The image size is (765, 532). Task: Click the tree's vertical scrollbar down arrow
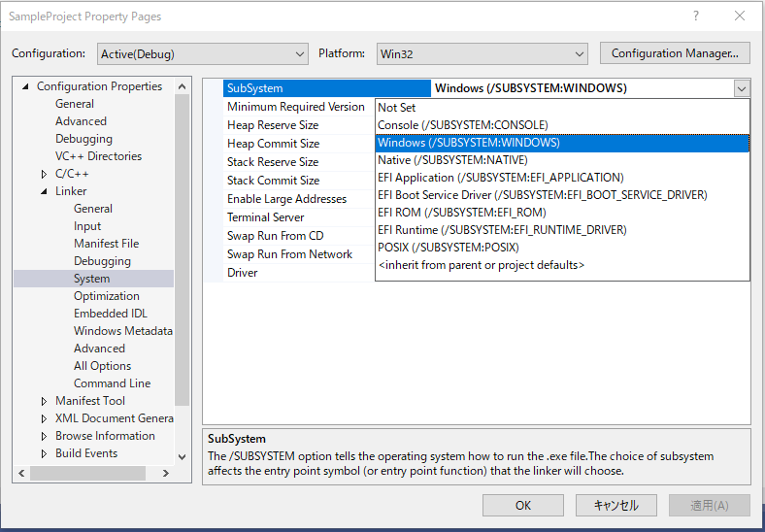coord(183,456)
